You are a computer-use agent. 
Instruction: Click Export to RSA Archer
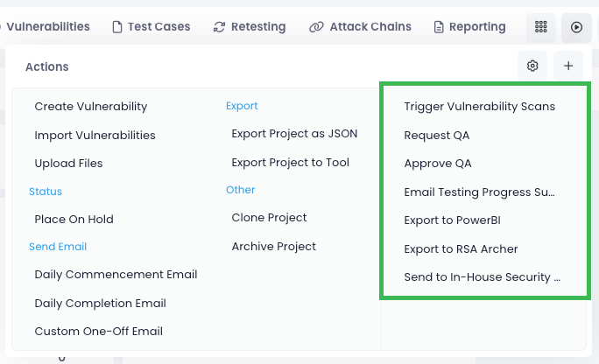461,249
